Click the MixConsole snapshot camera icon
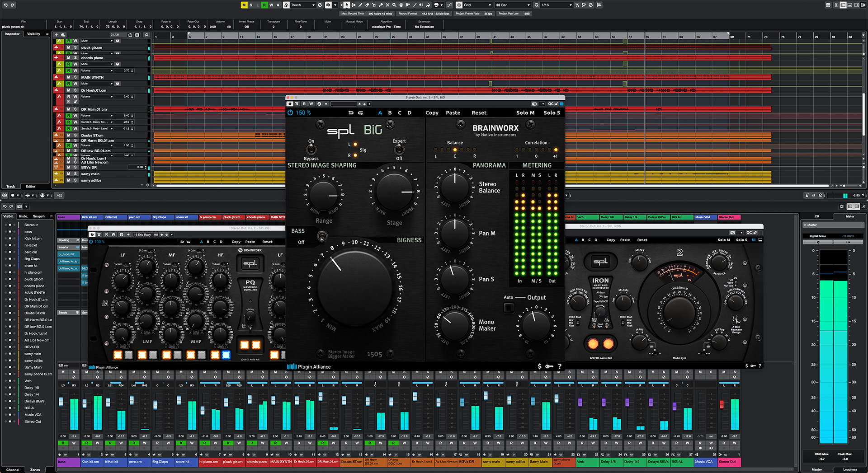The image size is (868, 473). click(19, 206)
